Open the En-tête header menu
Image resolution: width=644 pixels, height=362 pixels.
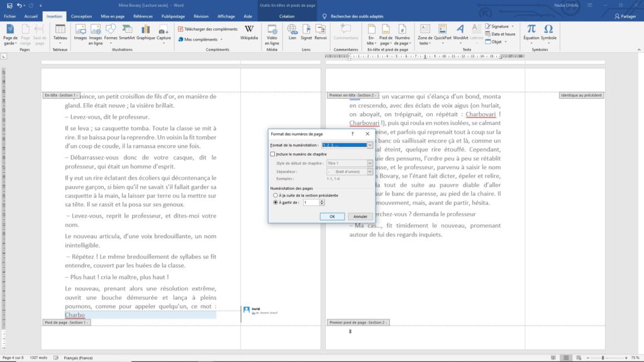(371, 35)
